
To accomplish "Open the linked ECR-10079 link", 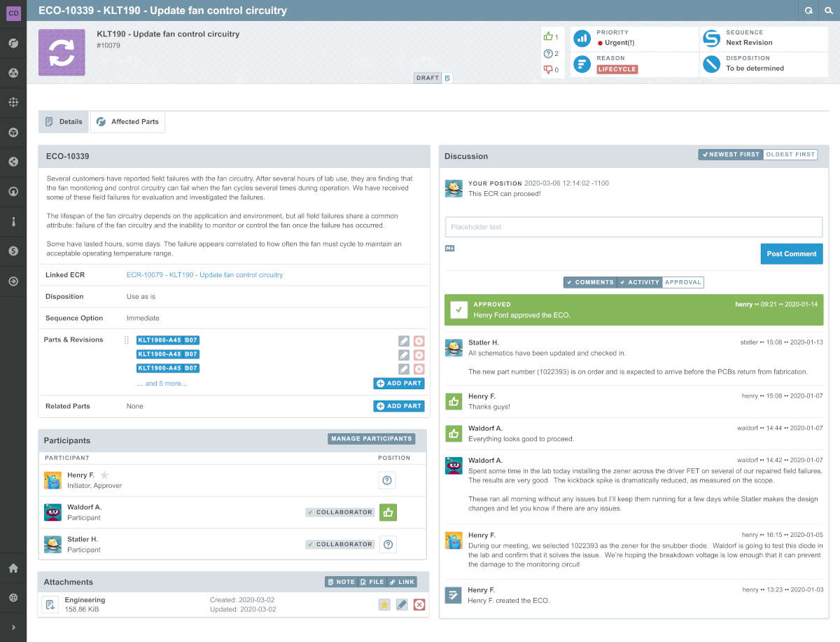I will (204, 275).
